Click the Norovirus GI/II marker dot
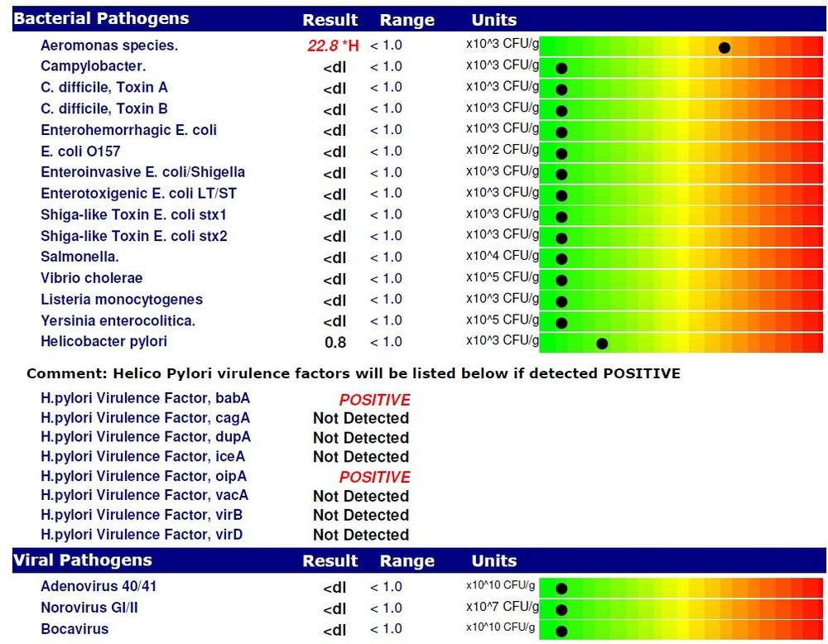Viewport: 828px width, 644px height. 561,610
